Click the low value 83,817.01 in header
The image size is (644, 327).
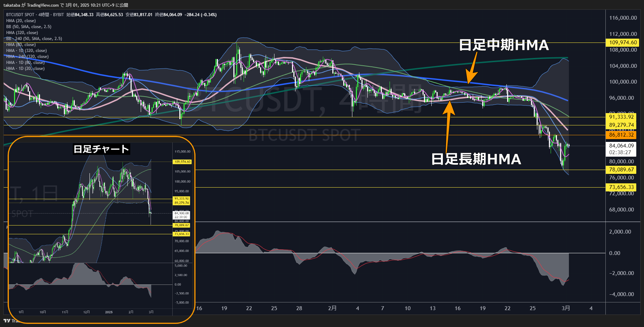143,15
